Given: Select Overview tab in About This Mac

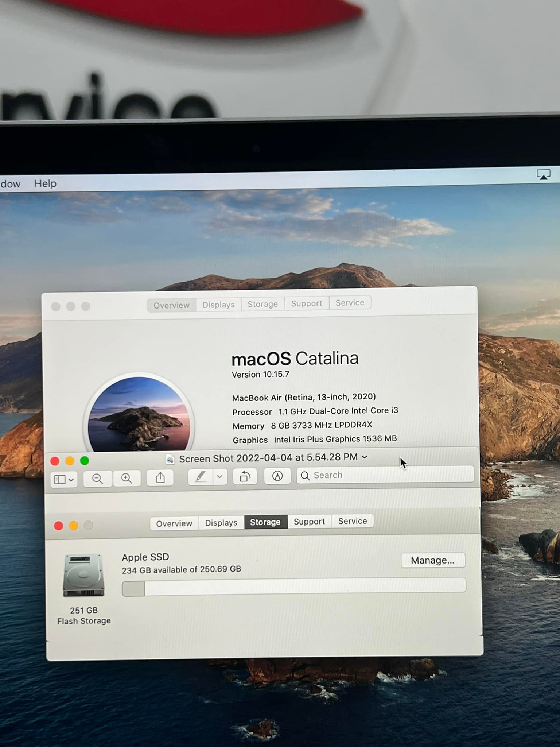Looking at the screenshot, I should [172, 305].
